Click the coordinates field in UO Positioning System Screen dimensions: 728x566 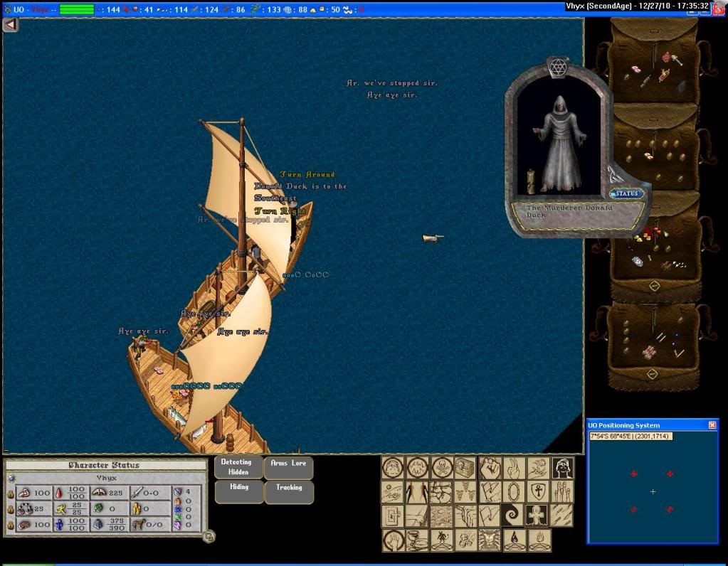[x=631, y=436]
